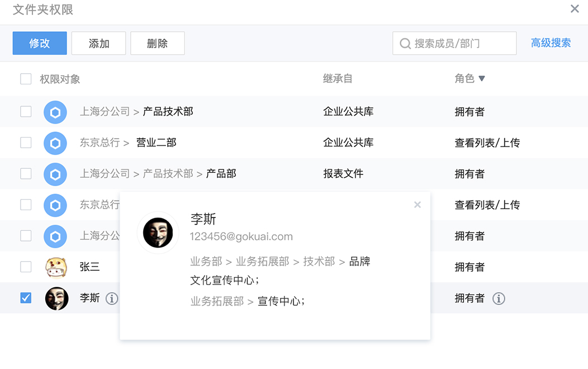Click 张三's avatar picture
Image resolution: width=588 pixels, height=369 pixels.
click(x=56, y=267)
